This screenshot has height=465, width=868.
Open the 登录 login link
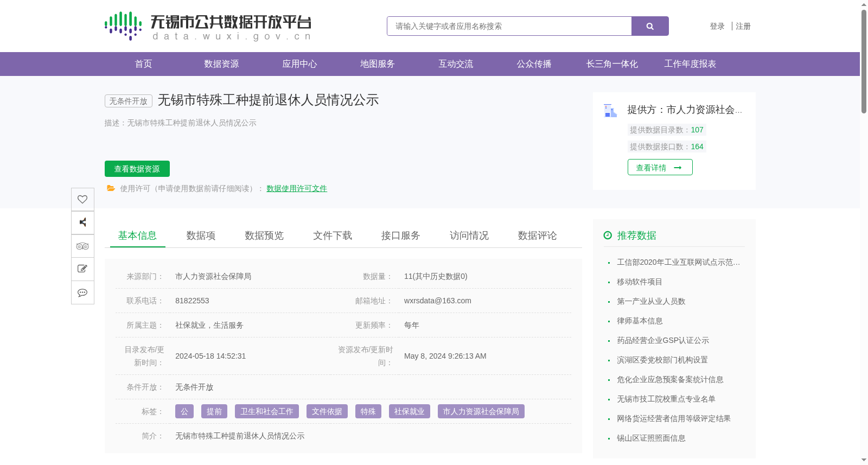[x=717, y=26]
